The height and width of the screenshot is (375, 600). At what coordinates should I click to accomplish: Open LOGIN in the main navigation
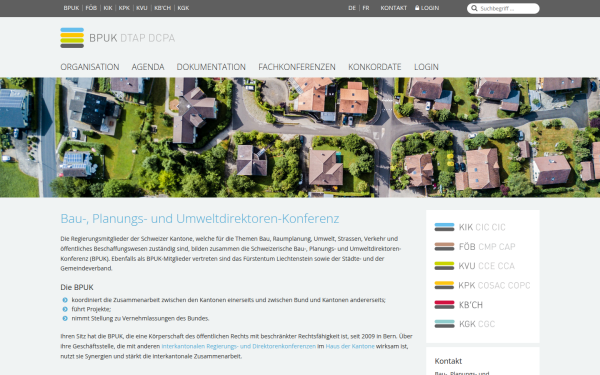[426, 67]
